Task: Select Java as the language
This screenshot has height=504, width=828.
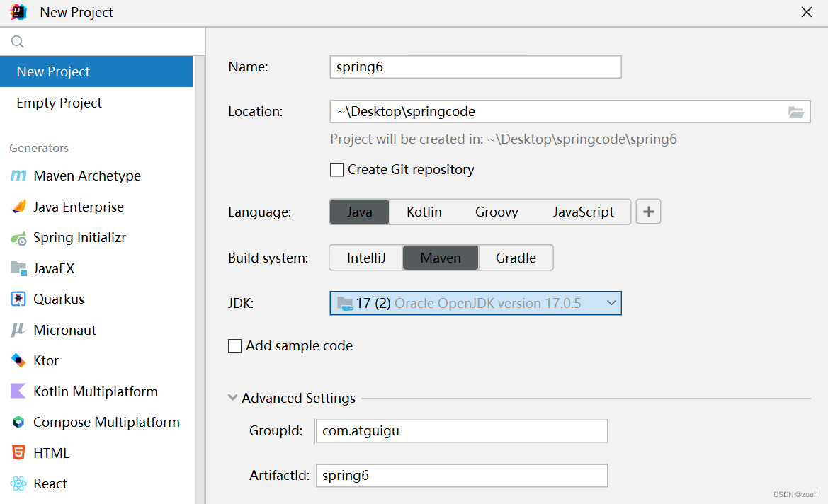Action: [360, 212]
